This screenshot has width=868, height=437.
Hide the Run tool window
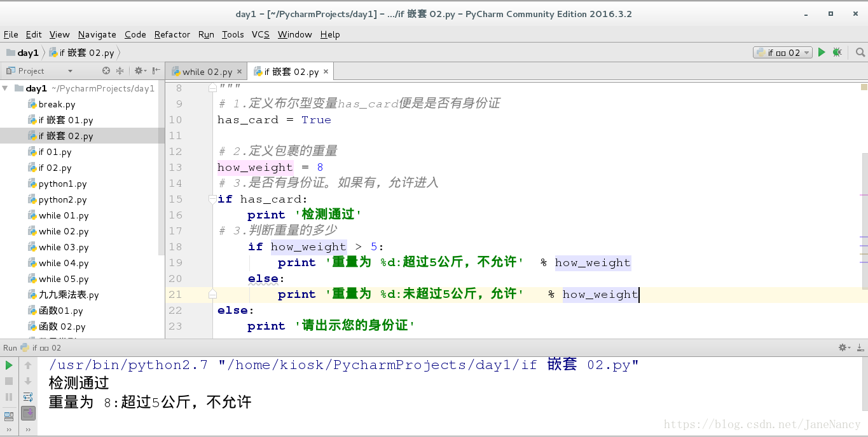tap(860, 347)
